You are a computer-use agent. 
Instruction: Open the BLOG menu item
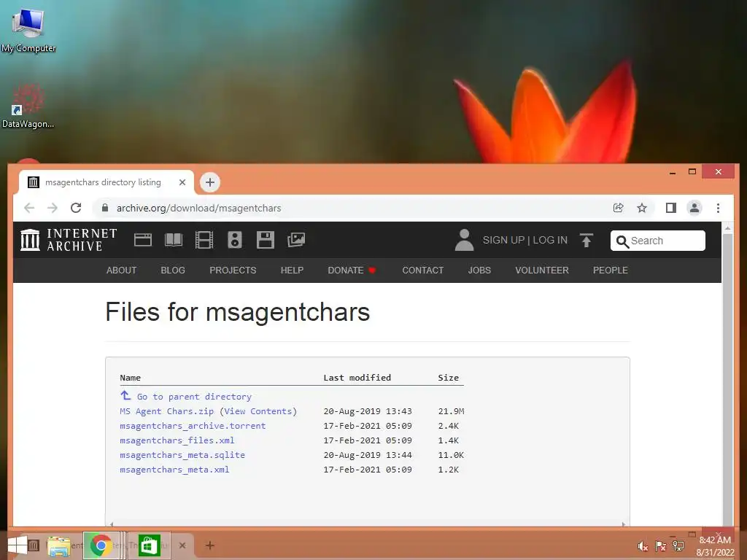[x=173, y=271]
